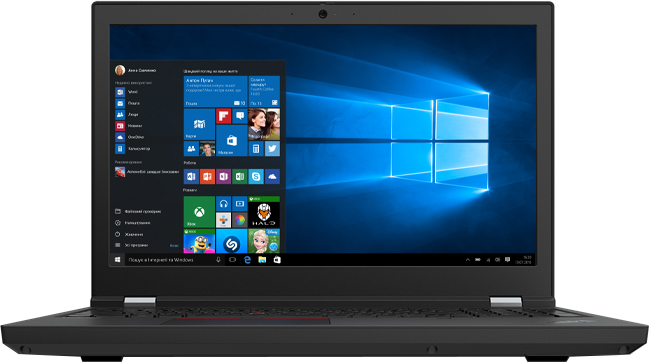Open the Movies & TV tile
This screenshot has height=362, width=650.
[240, 204]
